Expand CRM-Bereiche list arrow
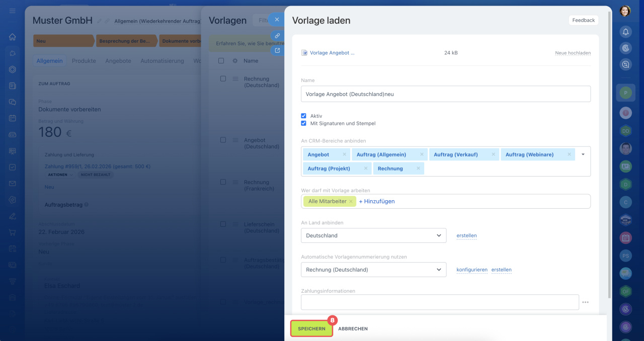The height and width of the screenshot is (341, 644). click(583, 154)
